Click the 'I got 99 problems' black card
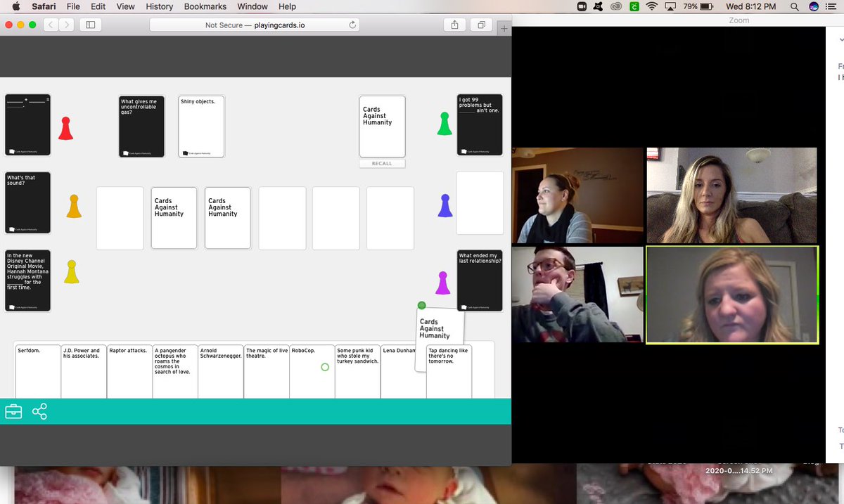The width and height of the screenshot is (844, 504). click(480, 124)
